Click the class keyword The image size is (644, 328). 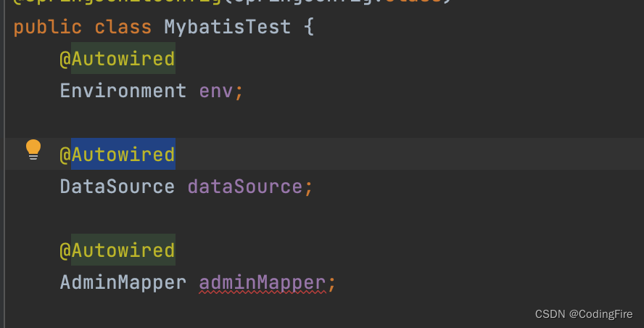point(123,28)
